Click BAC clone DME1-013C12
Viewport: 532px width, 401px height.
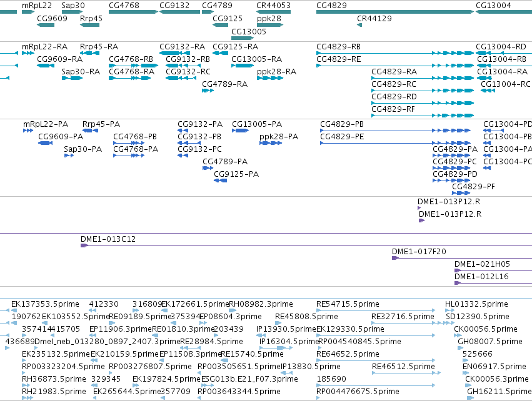(x=108, y=239)
